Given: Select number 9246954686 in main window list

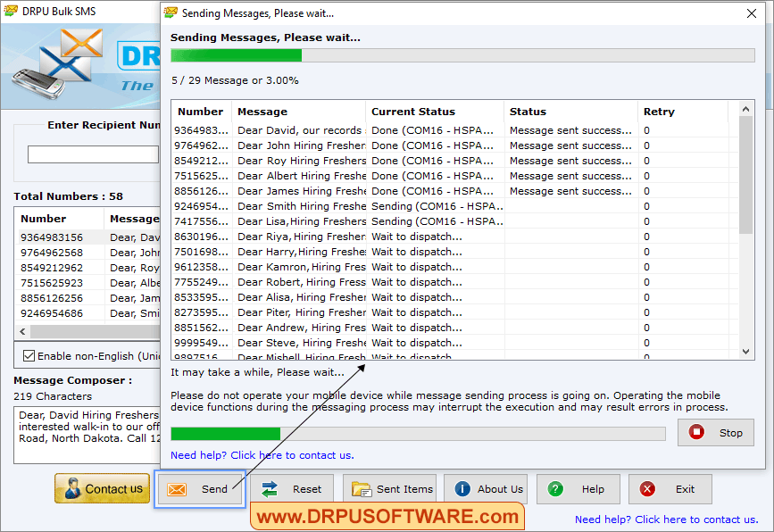Looking at the screenshot, I should [x=52, y=313].
